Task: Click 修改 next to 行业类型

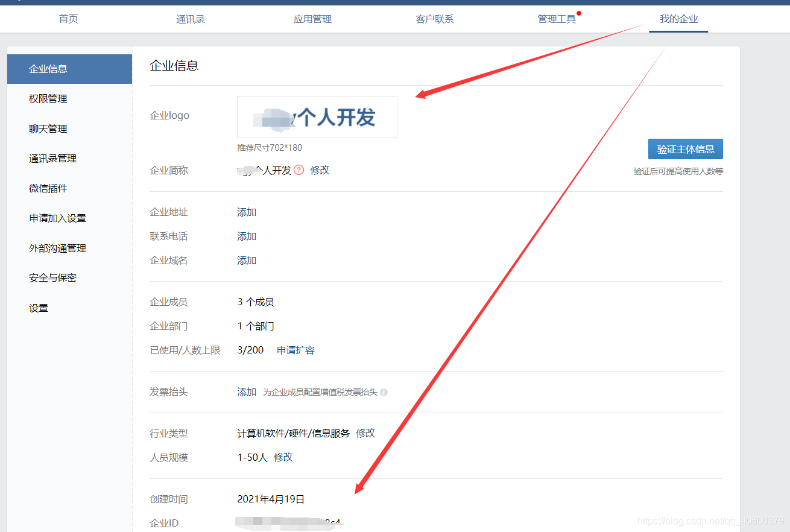Action: 365,433
